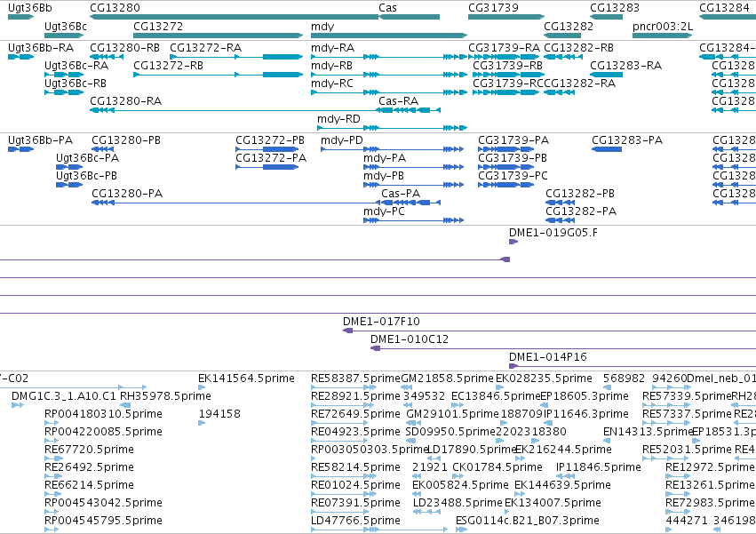The image size is (756, 534).
Task: Click protein CG31739-PC
Action: click(506, 185)
